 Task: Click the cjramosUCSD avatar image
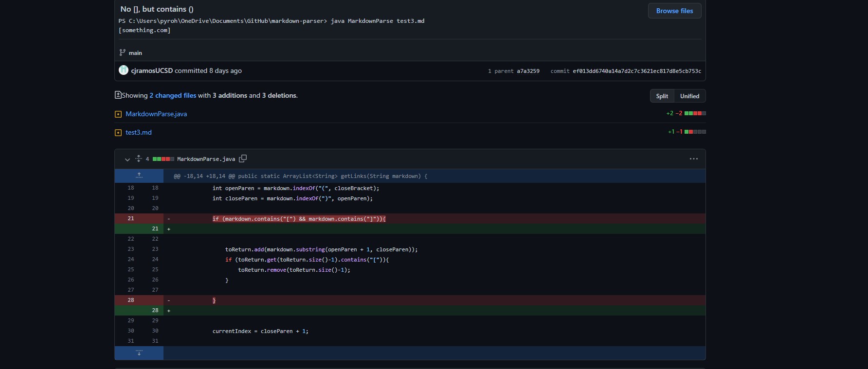[124, 70]
